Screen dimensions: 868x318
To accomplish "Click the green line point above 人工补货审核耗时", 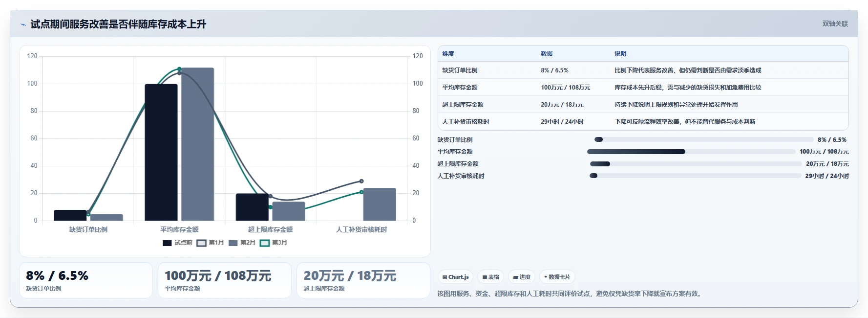I will pos(361,192).
